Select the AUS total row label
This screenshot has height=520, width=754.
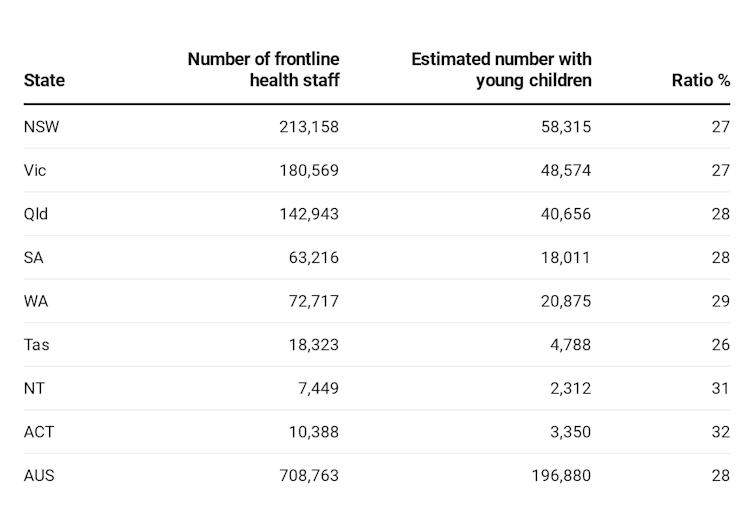pos(39,475)
